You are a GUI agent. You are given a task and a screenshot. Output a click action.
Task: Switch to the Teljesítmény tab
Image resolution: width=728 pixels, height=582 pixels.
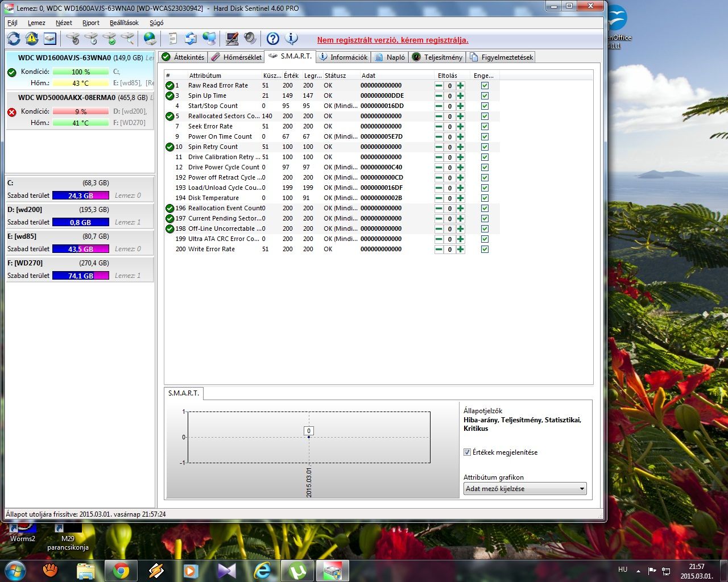[437, 57]
